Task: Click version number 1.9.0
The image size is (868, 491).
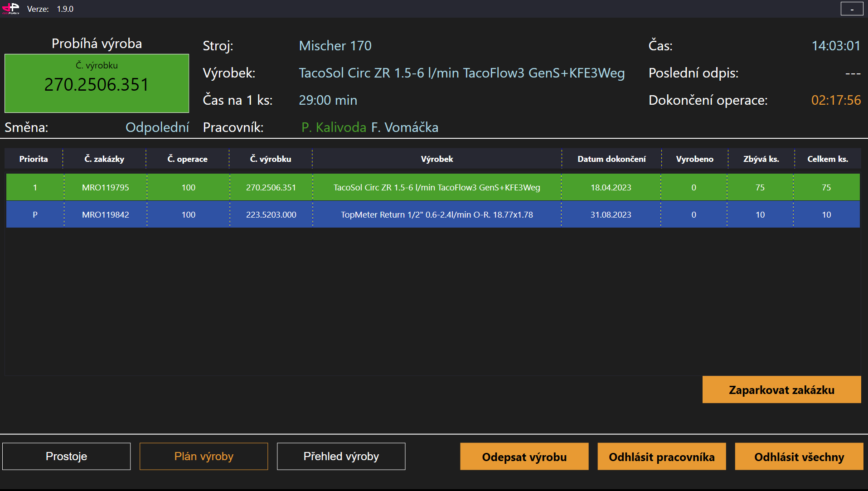Action: click(65, 9)
